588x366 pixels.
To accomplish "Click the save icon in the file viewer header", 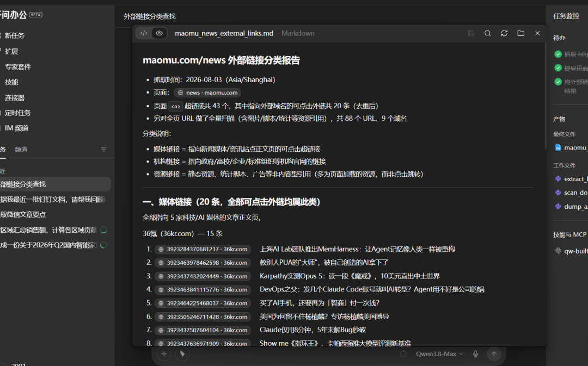I will pyautogui.click(x=471, y=33).
